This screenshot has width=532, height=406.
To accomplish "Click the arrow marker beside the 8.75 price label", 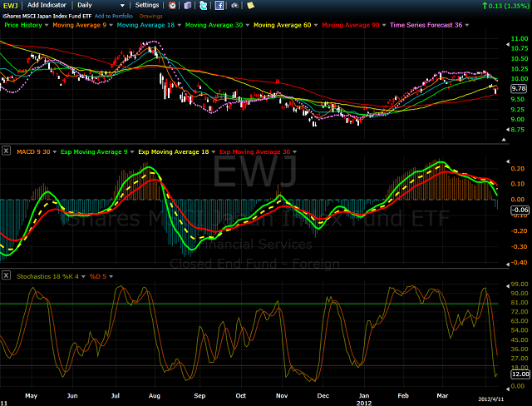I will coord(508,130).
